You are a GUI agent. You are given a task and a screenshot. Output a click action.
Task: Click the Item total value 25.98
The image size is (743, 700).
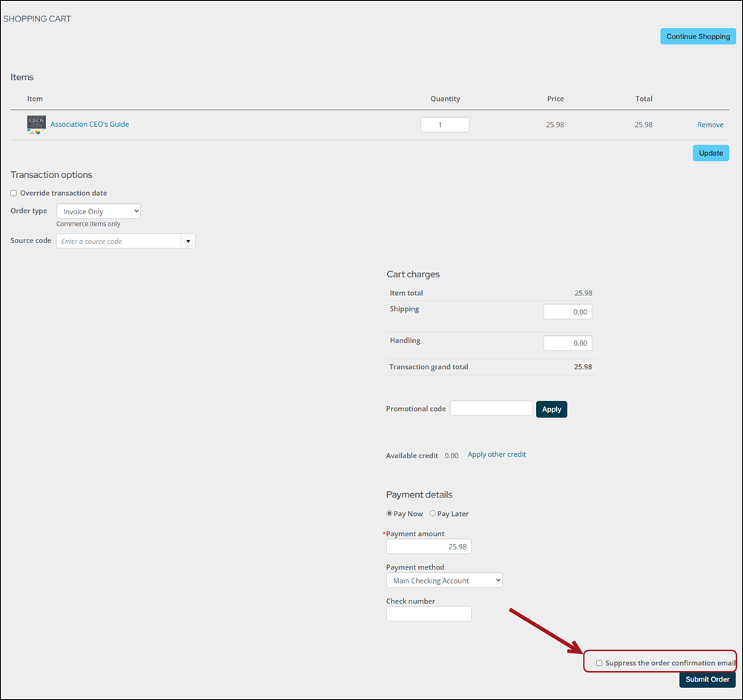pos(584,293)
